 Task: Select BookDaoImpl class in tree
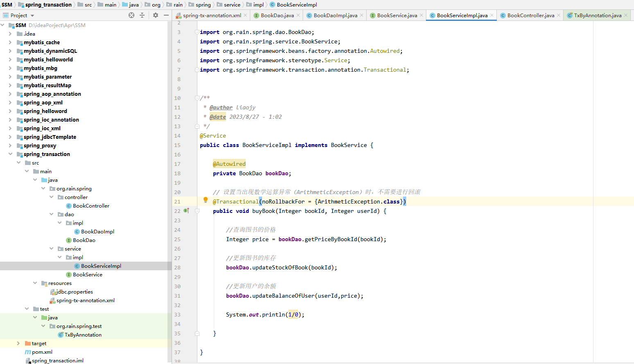click(97, 231)
